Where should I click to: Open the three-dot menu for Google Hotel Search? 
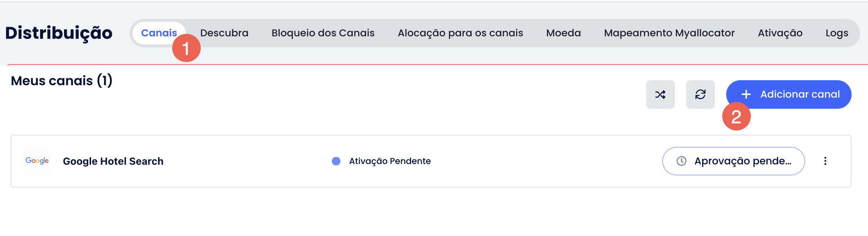point(825,161)
